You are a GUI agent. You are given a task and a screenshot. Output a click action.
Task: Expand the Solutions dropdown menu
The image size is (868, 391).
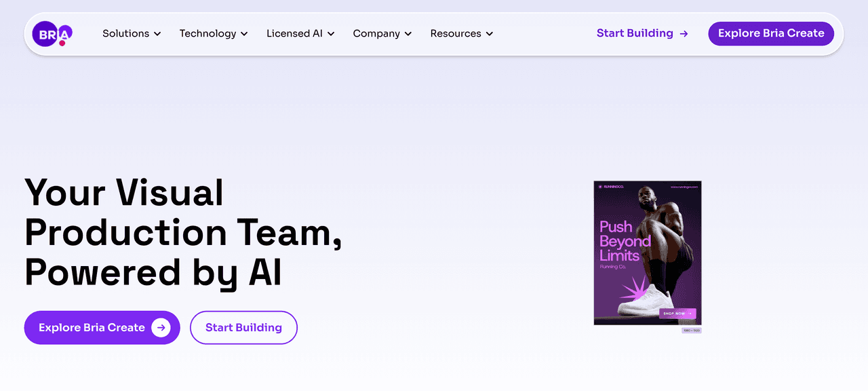click(132, 33)
